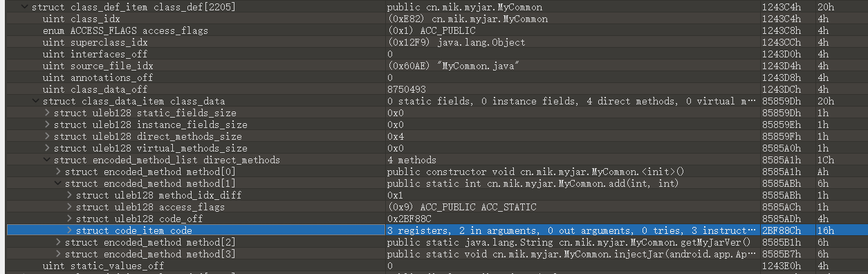
Task: Expand the highlighted code_item code row
Action: tap(69, 230)
